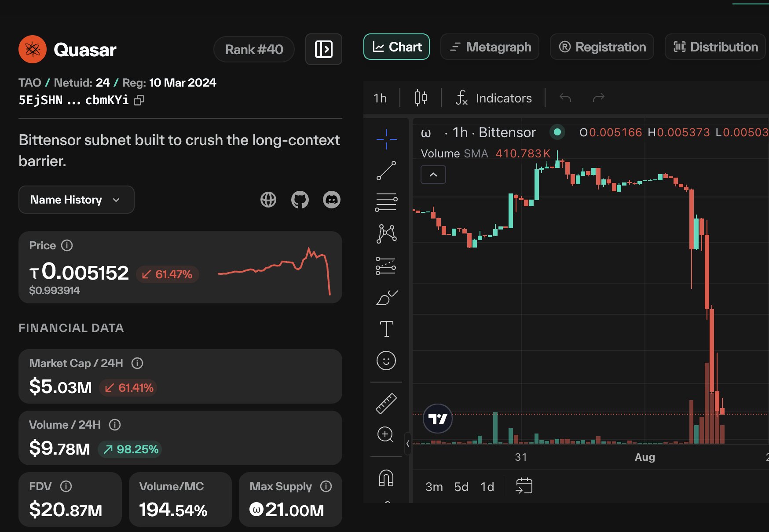The width and height of the screenshot is (769, 532).
Task: Open the Indicators dialog
Action: [494, 98]
